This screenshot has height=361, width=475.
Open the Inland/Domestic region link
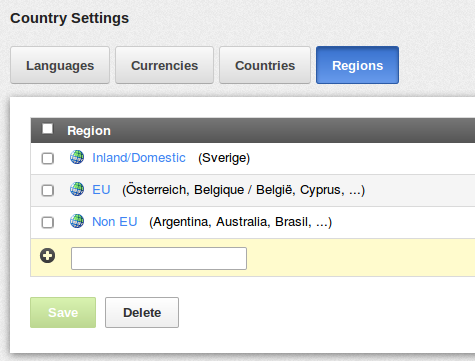(139, 158)
